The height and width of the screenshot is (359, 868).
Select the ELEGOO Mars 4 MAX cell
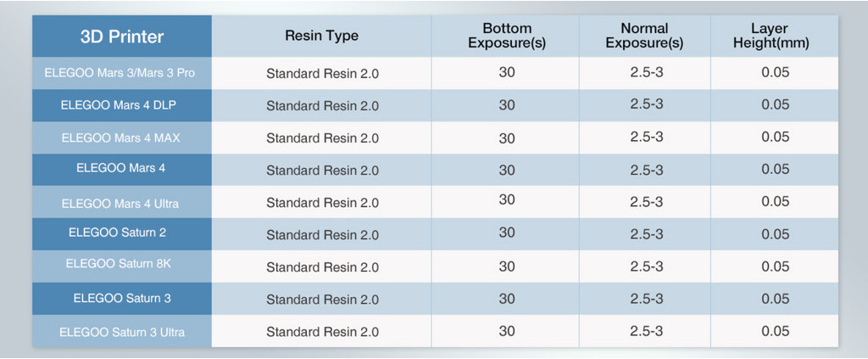[122, 137]
